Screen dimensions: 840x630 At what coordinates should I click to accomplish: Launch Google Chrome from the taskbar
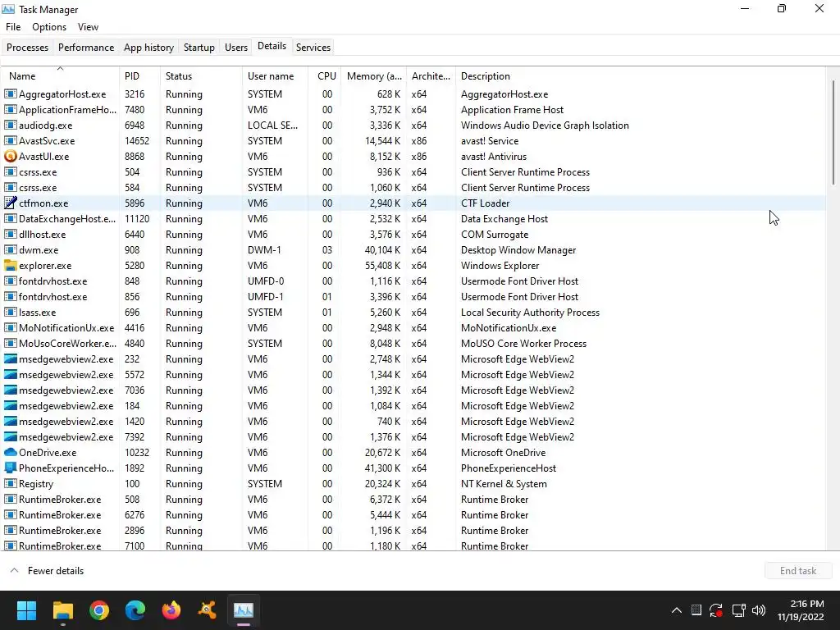[99, 610]
